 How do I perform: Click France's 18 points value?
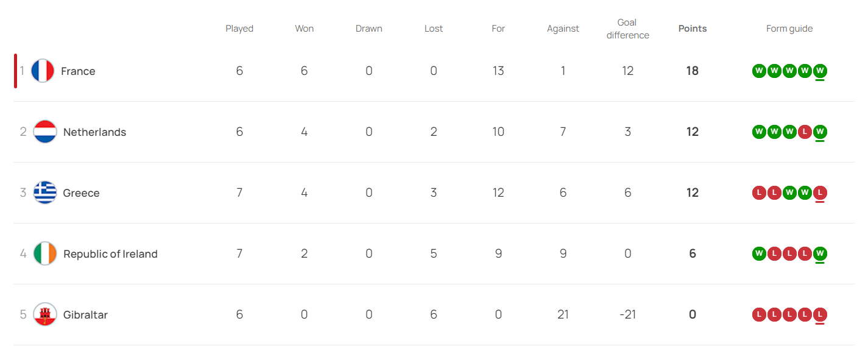[x=692, y=71]
